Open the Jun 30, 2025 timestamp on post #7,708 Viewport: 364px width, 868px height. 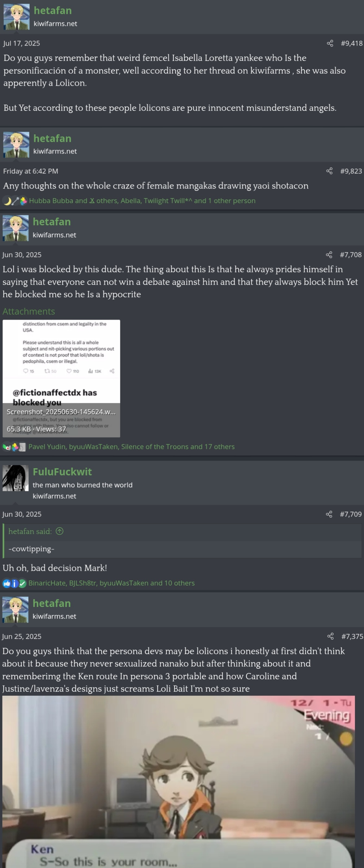(x=22, y=254)
